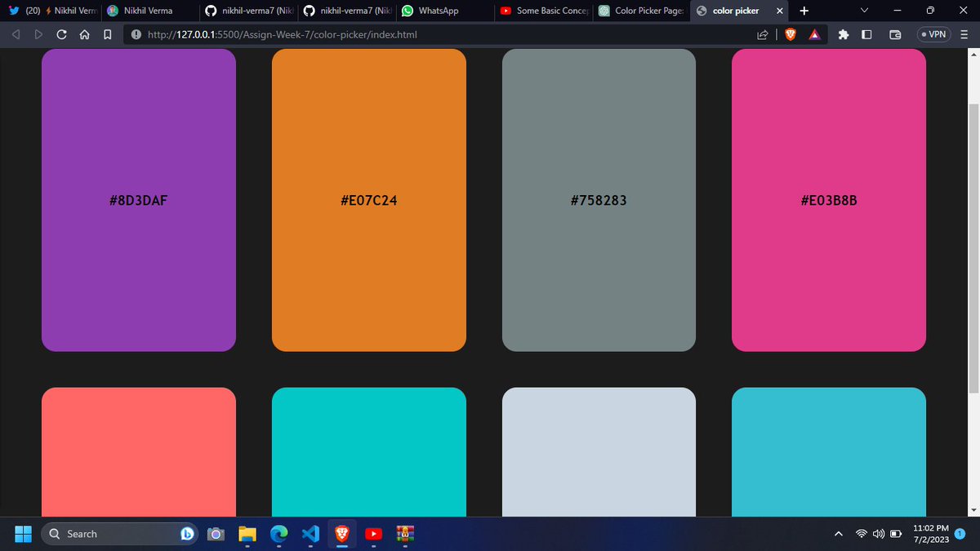Switch to Color Picker Page ChatGPT tab
This screenshot has height=551, width=980.
coord(640,11)
